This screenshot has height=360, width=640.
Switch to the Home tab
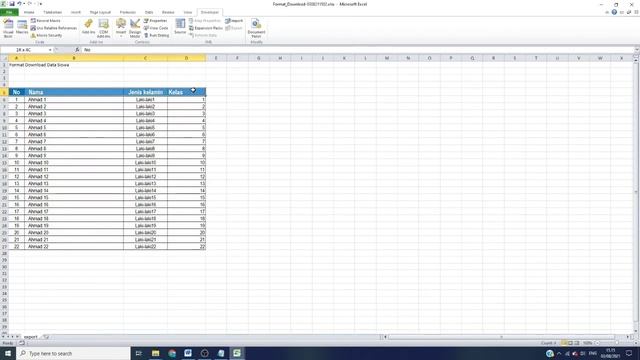[29, 12]
